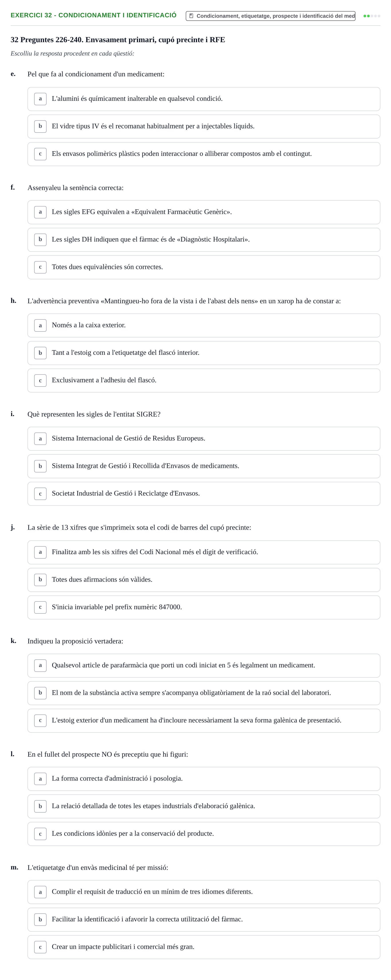The height and width of the screenshot is (980, 391).
Task: Select 'etapes industrials d'elaboració galènica' answer
Action: pyautogui.click(x=204, y=806)
